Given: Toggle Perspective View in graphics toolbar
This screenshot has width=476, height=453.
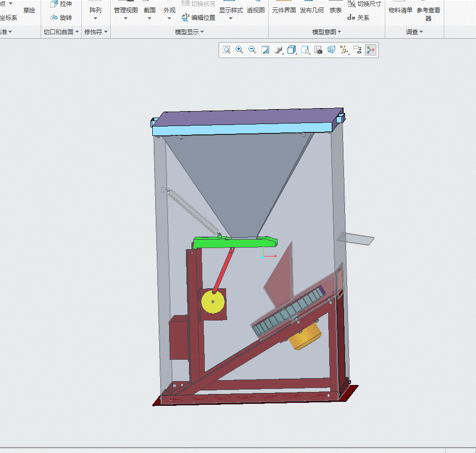Looking at the screenshot, I should tap(331, 50).
